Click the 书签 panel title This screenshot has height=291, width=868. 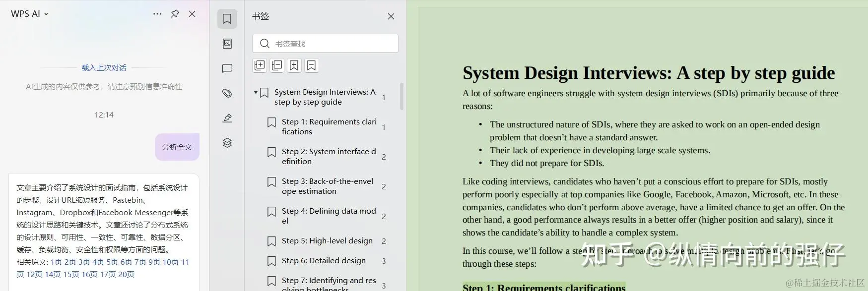pyautogui.click(x=261, y=16)
